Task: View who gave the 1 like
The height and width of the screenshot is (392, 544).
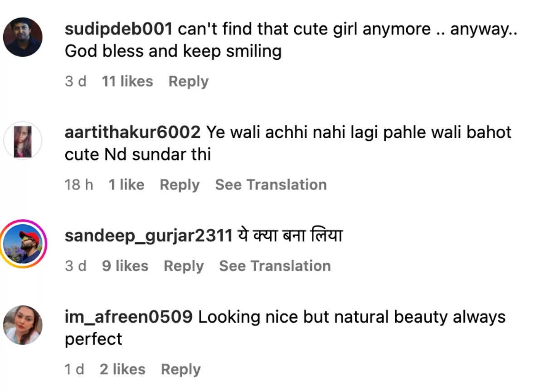Action: coord(126,185)
